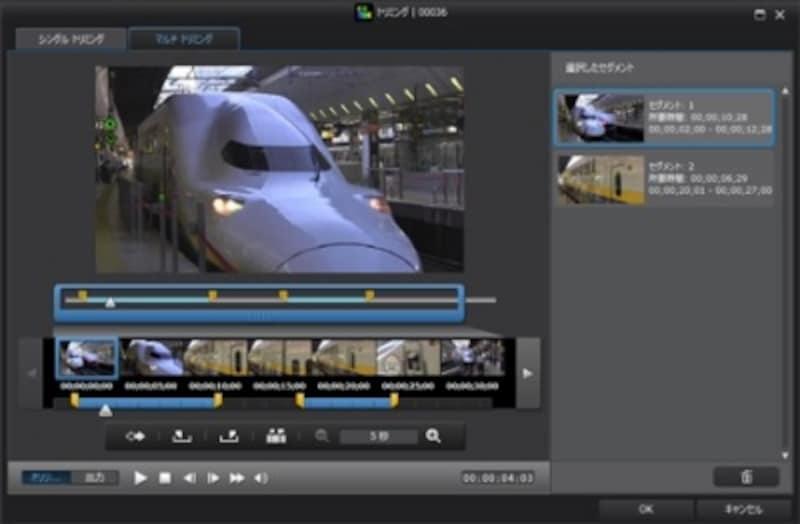Select the filmstrip thumbnail at 00:00:15:00

pyautogui.click(x=280, y=358)
